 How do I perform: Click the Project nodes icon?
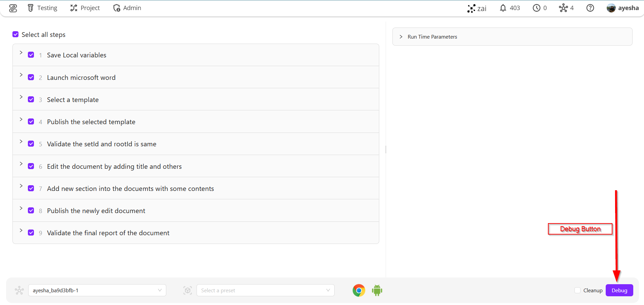(74, 8)
